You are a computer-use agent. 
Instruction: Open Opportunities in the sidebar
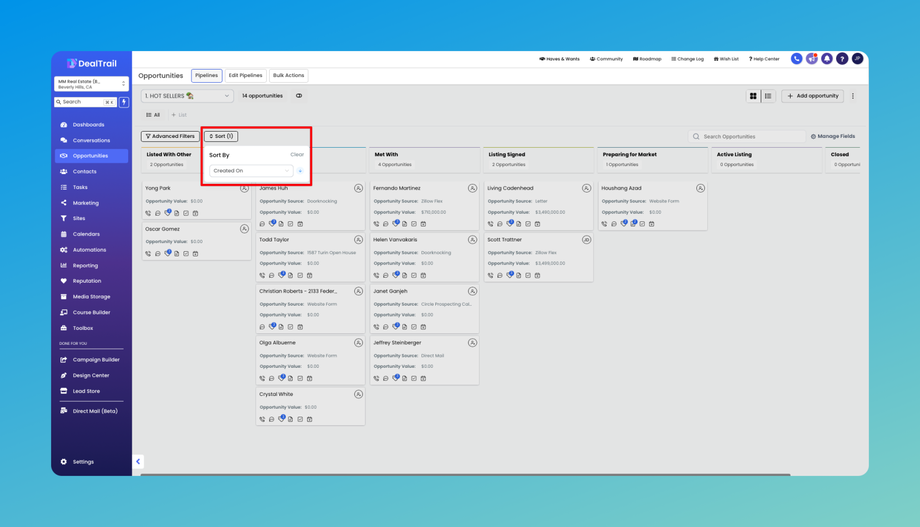[x=91, y=156]
